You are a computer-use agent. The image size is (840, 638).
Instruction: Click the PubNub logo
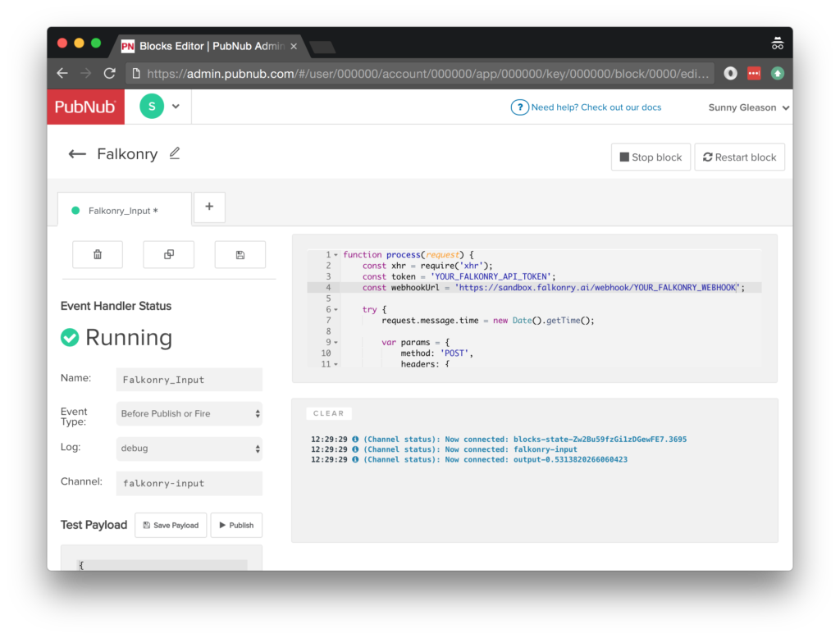[85, 107]
